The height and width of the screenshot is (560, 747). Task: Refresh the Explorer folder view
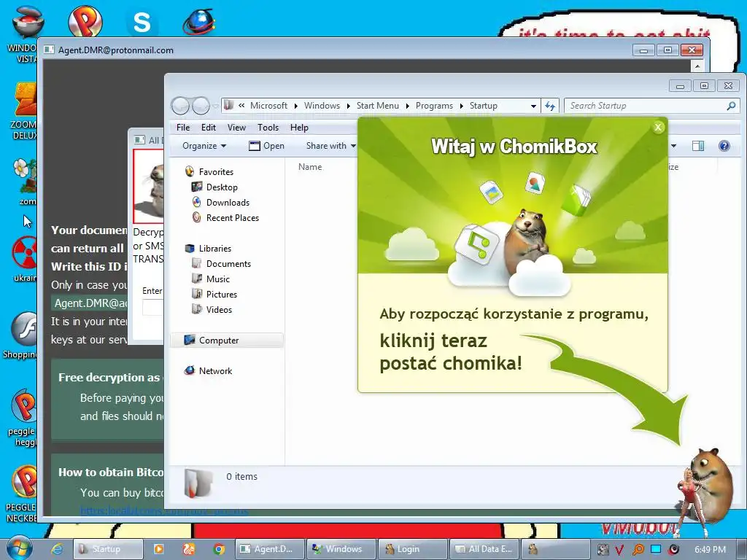[x=550, y=106]
